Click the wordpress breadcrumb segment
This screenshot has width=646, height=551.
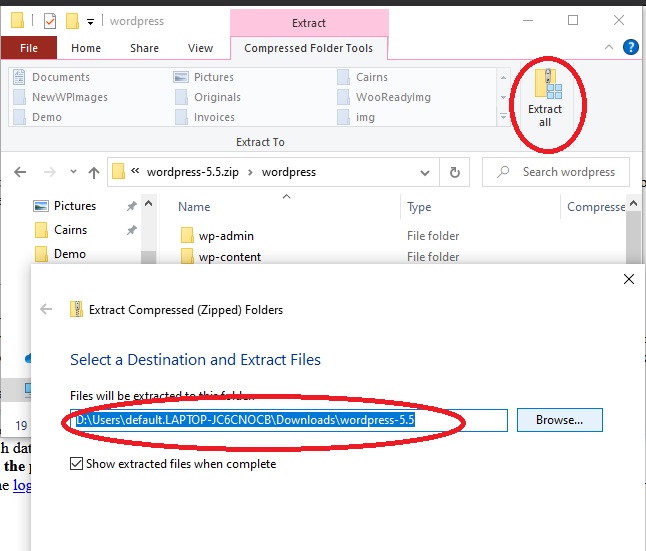pos(289,172)
